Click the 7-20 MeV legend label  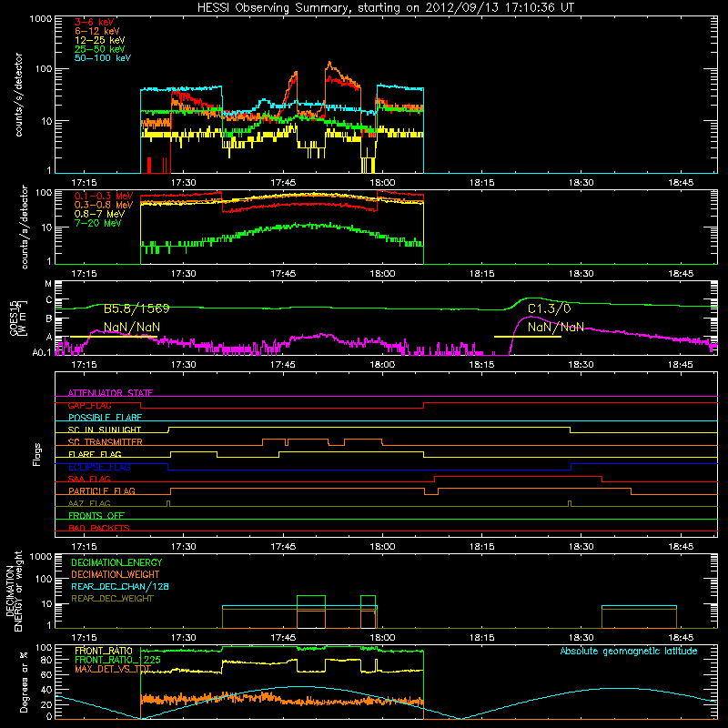[97, 223]
